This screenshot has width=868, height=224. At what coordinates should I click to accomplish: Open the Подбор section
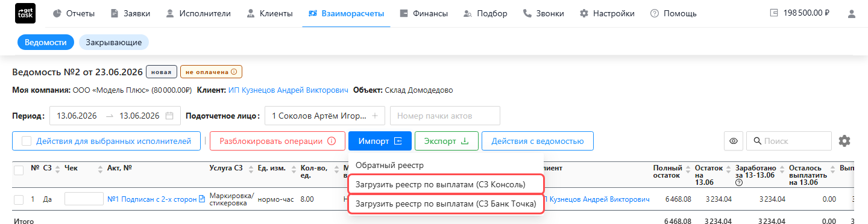click(485, 13)
